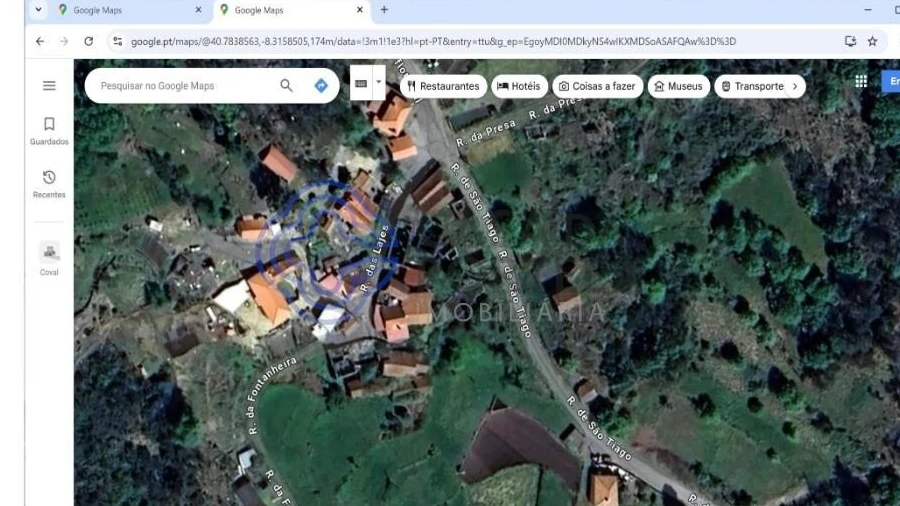The image size is (900, 506).
Task: Open the Google apps grid
Action: pos(860,82)
